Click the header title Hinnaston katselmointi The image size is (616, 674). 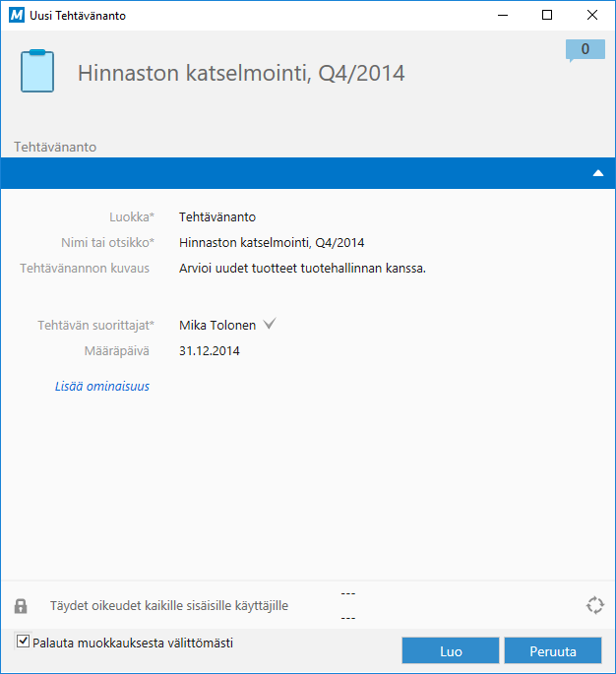tap(241, 74)
